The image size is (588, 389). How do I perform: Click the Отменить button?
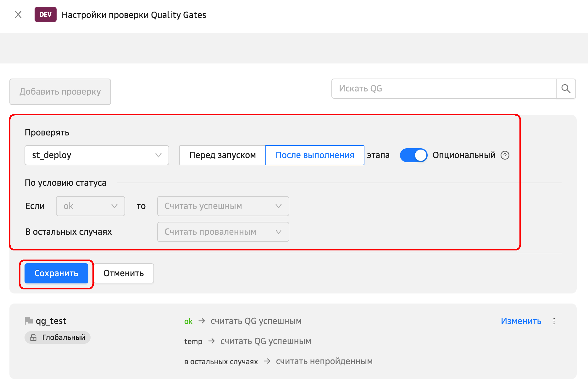(124, 273)
